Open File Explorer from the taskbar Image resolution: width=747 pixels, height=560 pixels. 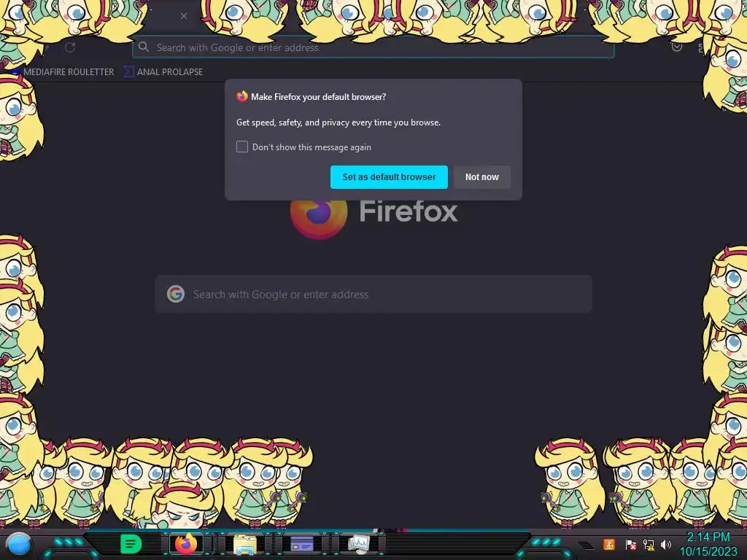click(x=245, y=545)
